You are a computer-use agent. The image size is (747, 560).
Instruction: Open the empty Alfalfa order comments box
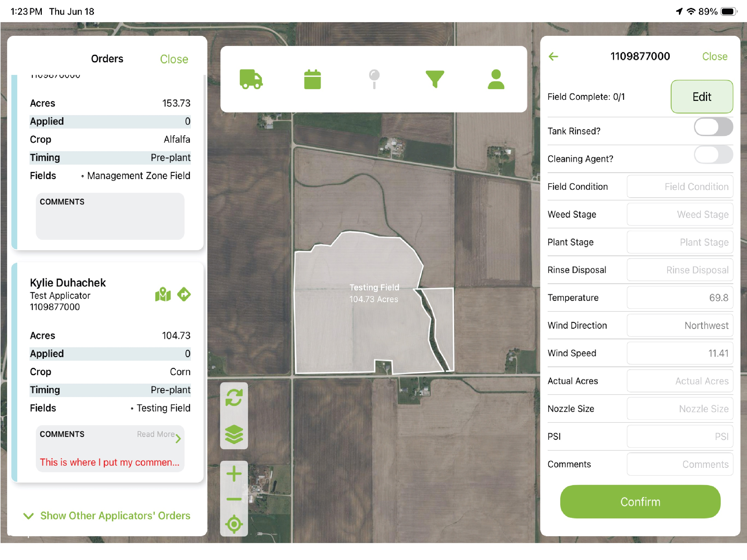coord(110,216)
